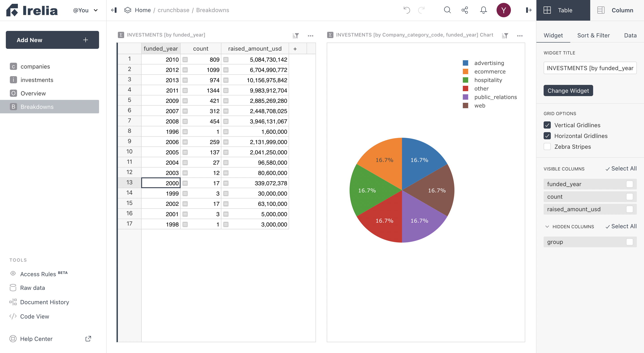
Task: Select row number 17
Action: click(129, 224)
